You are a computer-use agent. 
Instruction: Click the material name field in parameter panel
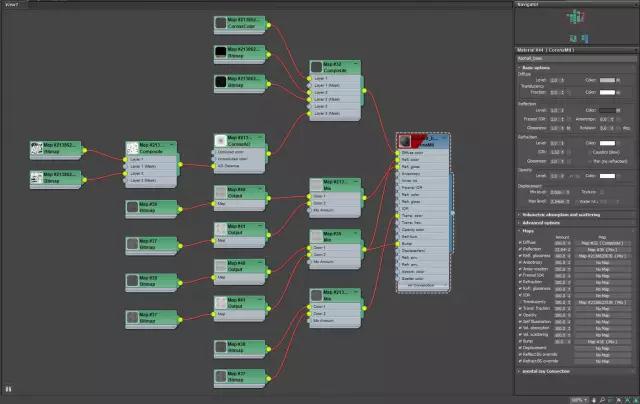pos(576,58)
